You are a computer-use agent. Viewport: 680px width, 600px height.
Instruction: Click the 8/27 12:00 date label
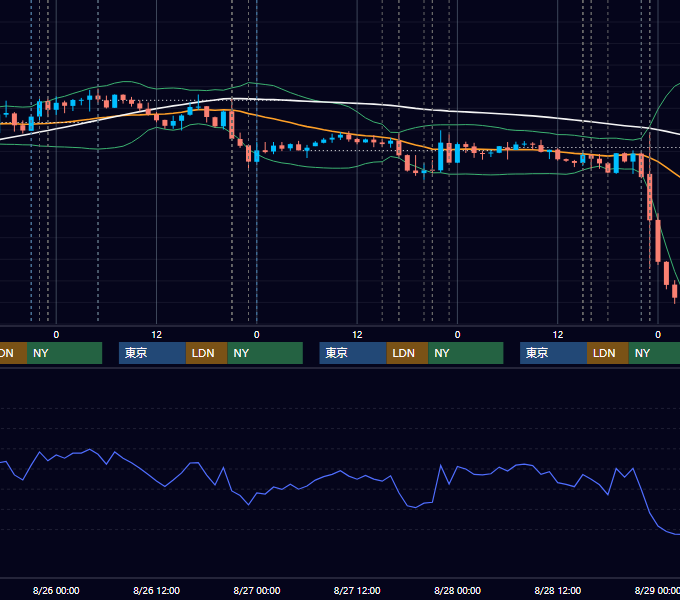(357, 590)
